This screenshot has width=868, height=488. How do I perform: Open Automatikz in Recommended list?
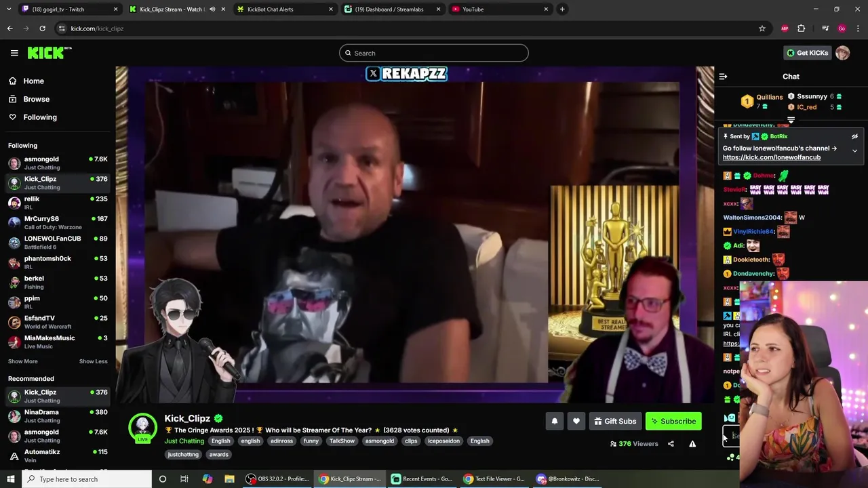coord(58,455)
